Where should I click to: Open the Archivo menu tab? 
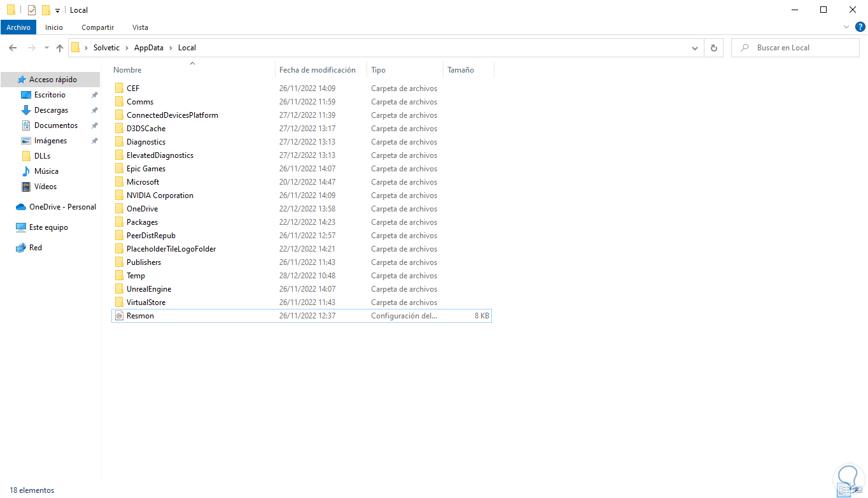click(18, 27)
